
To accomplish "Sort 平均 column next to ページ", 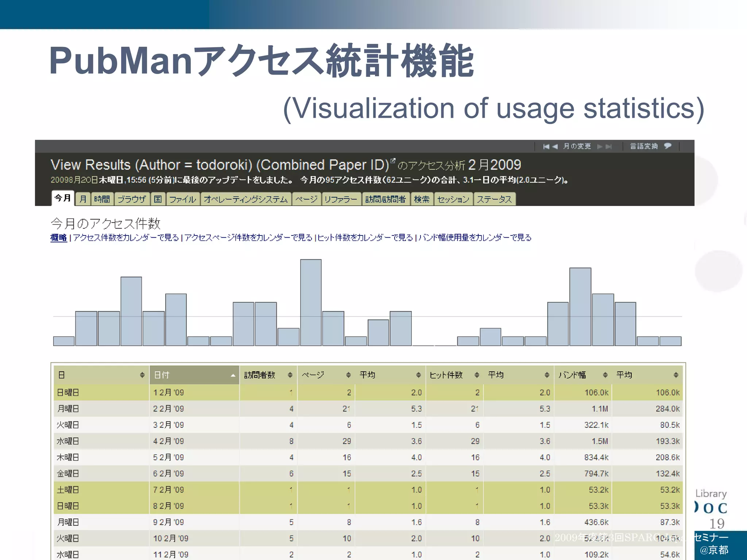I will click(x=418, y=375).
